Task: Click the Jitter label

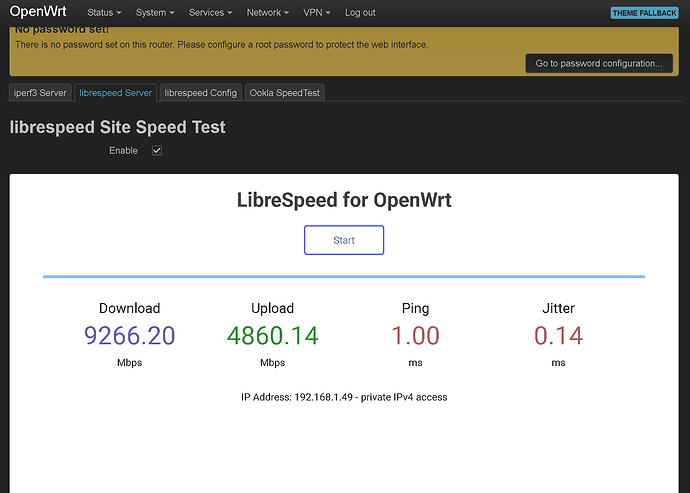Action: [x=558, y=308]
